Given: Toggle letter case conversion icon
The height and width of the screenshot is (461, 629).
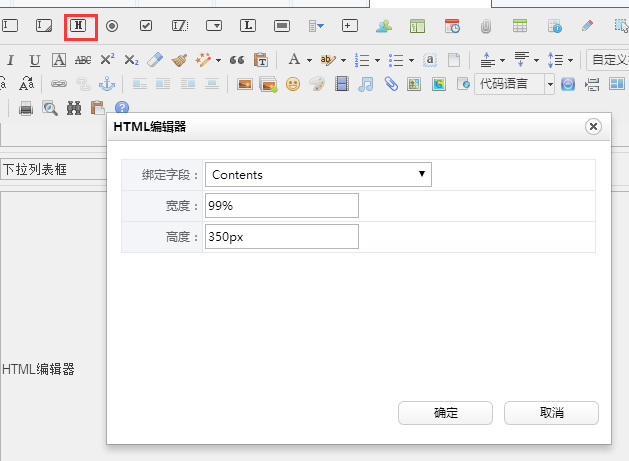Looking at the screenshot, I should 26,84.
